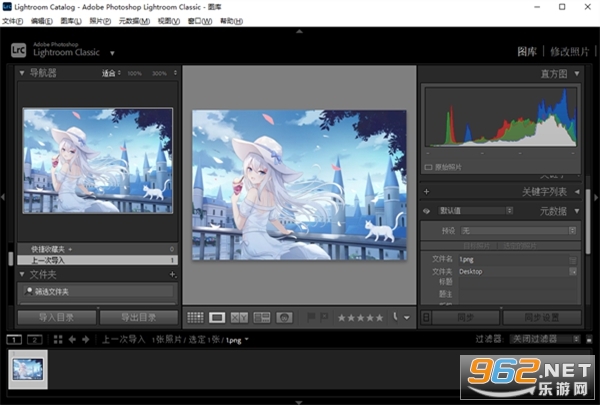Viewport: 600px width, 405px height.
Task: Flag the photo as a pick
Action: (311, 317)
